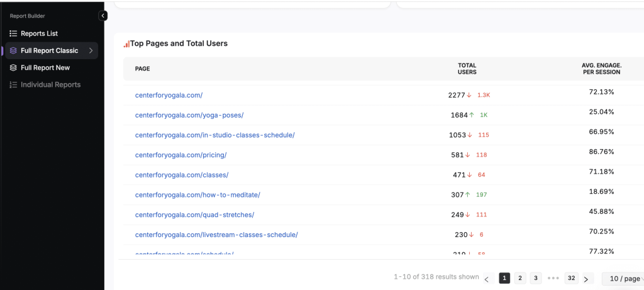Click the bar chart icon beside Top Pages
The image size is (644, 290).
[126, 44]
